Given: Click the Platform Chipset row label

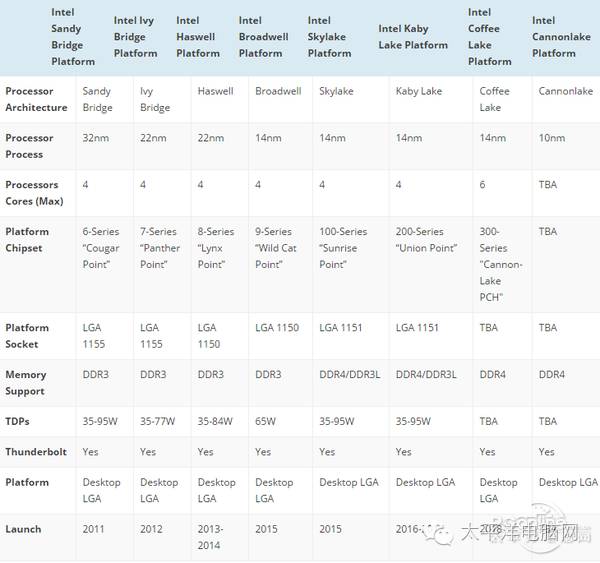Looking at the screenshot, I should pyautogui.click(x=27, y=240).
